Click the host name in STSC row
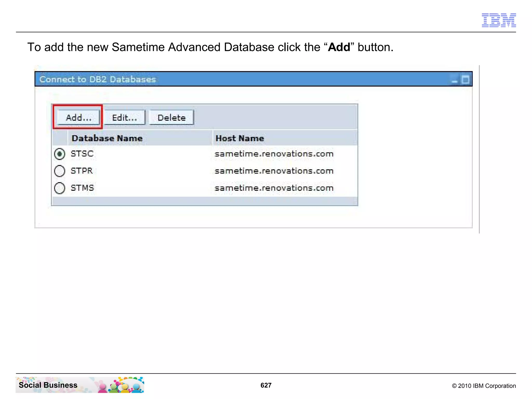This screenshot has width=532, height=399. point(274,154)
